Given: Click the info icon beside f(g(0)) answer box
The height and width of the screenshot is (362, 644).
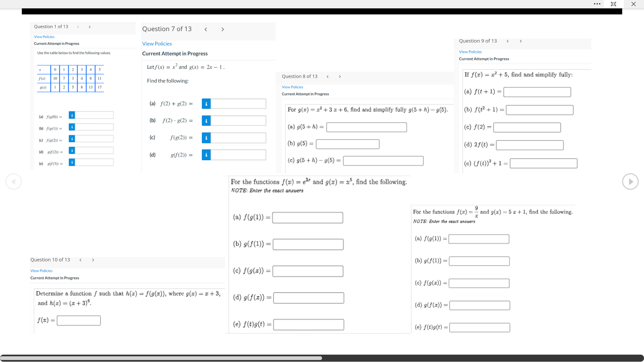Looking at the screenshot, I should 72,115.
